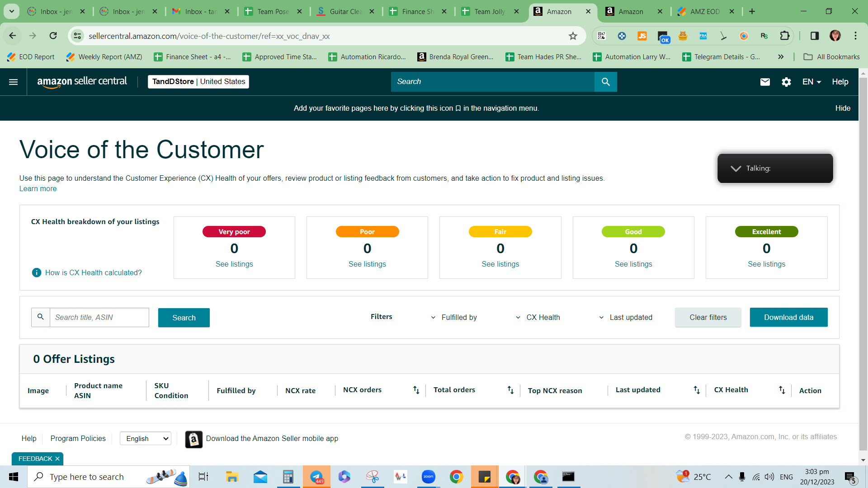Viewport: 868px width, 488px height.
Task: Show more bookmarks with the double chevron
Action: click(x=781, y=56)
